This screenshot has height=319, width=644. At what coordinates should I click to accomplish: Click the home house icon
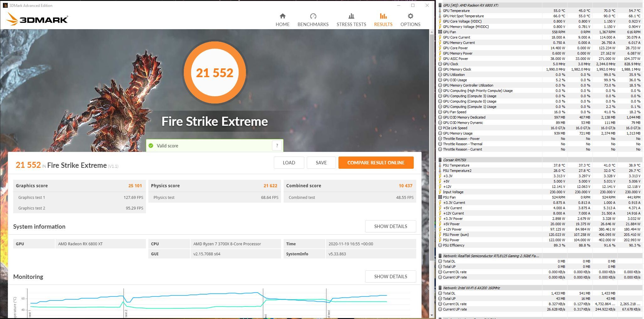click(283, 16)
